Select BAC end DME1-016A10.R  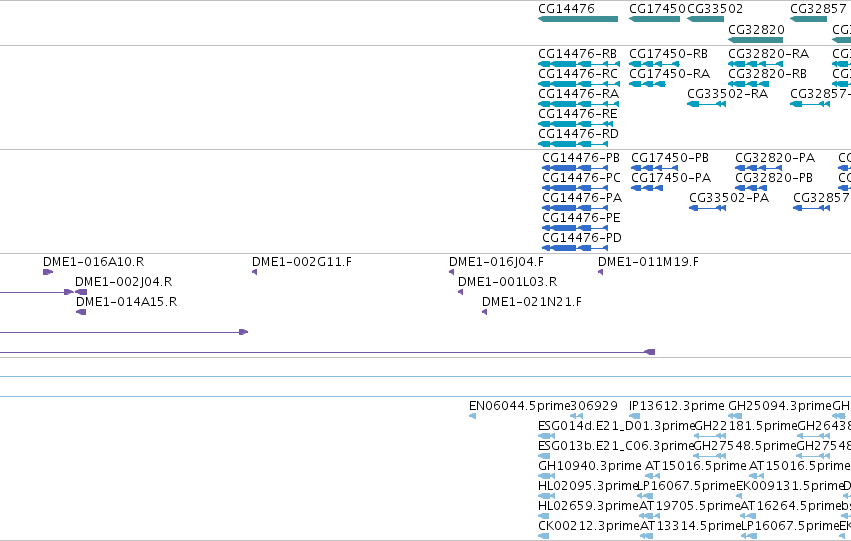tap(93, 262)
